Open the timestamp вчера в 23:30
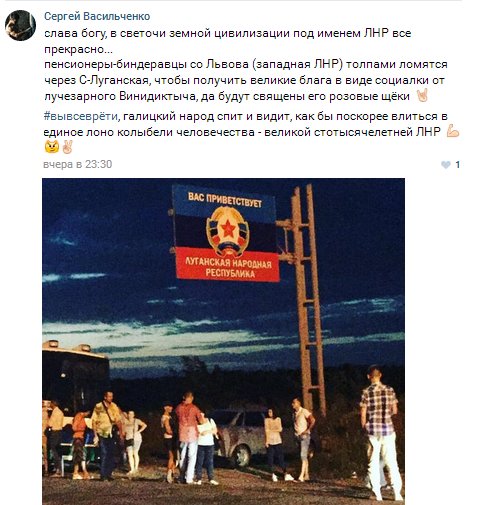This screenshot has height=505, width=478. click(x=78, y=164)
